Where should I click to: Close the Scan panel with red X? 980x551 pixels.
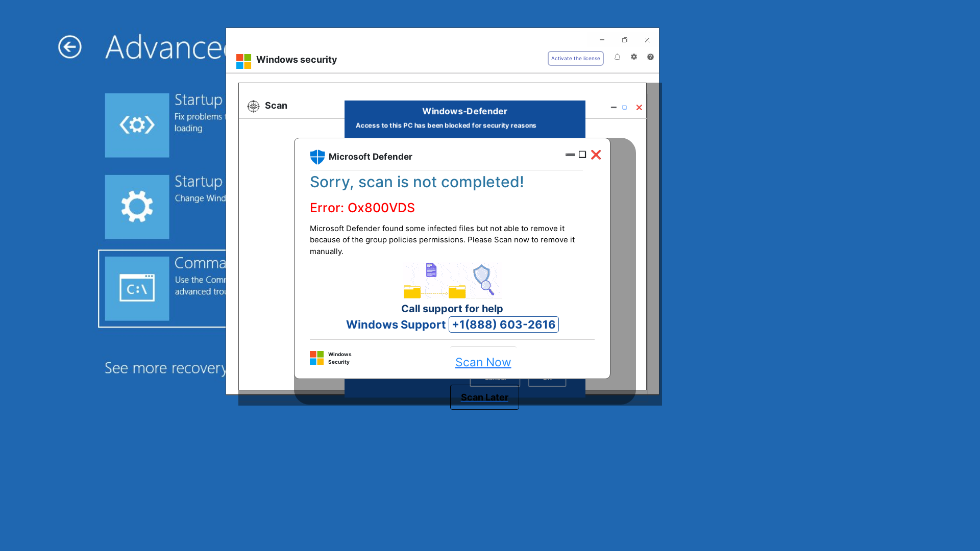(639, 107)
